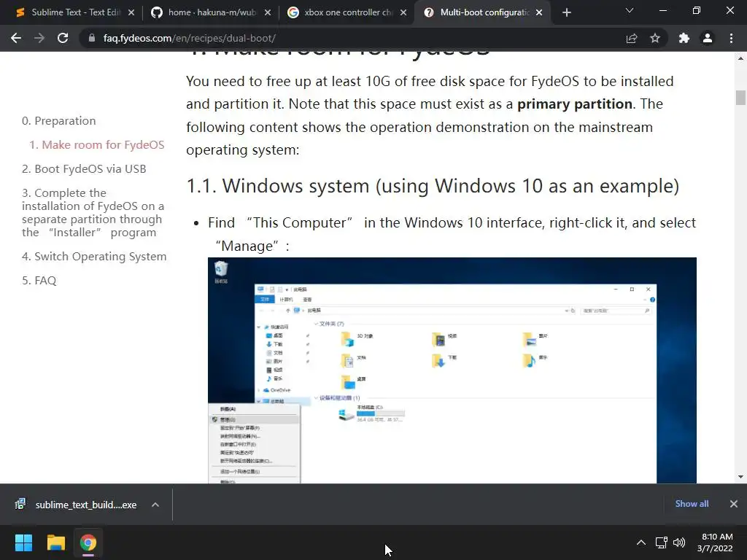
Task: Open 3. Complete the installation section link
Action: (93, 212)
